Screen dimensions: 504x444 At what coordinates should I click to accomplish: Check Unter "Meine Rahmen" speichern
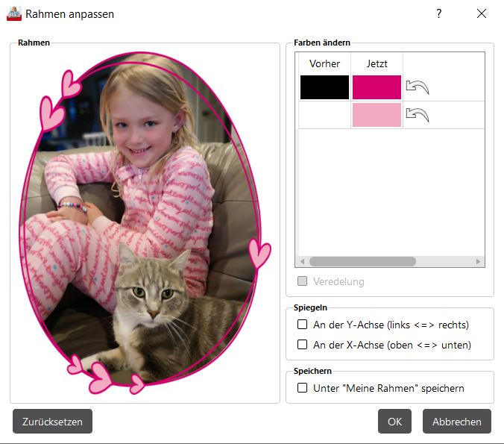(302, 388)
